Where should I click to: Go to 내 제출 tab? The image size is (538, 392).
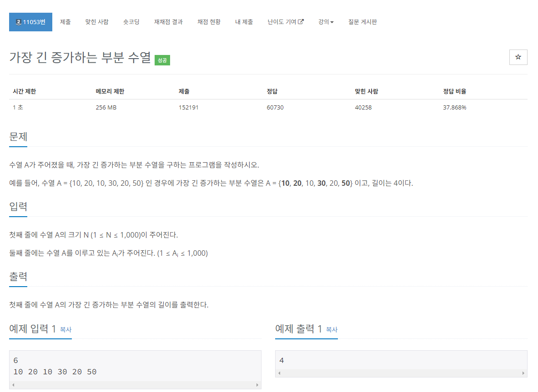pyautogui.click(x=244, y=22)
